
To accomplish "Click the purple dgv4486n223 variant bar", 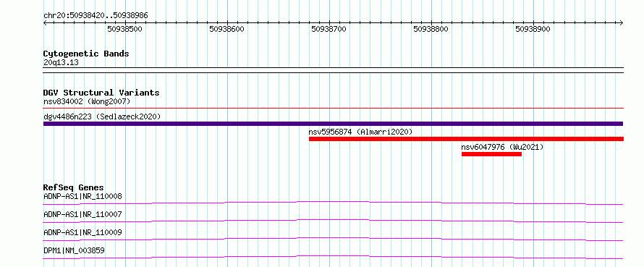I will coord(334,124).
